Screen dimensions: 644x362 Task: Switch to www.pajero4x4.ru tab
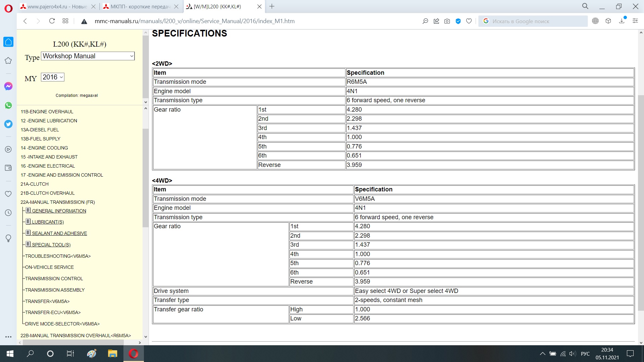[x=57, y=7]
